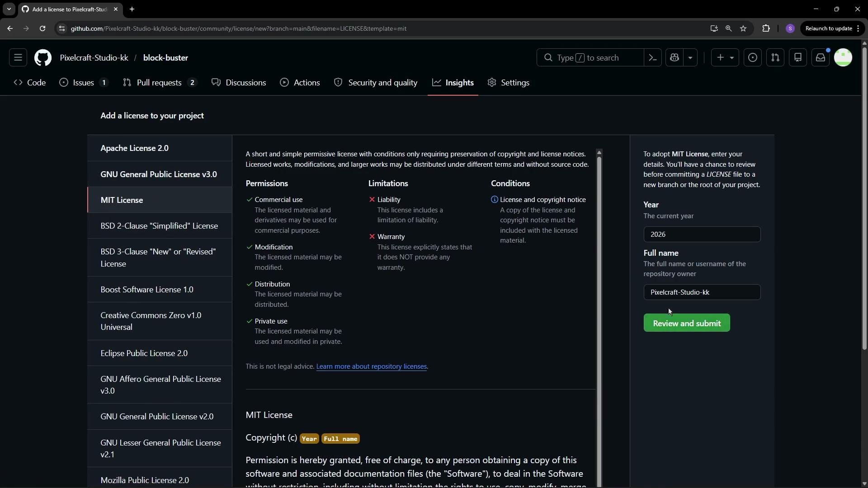
Task: View site information icon in address bar
Action: [62, 28]
